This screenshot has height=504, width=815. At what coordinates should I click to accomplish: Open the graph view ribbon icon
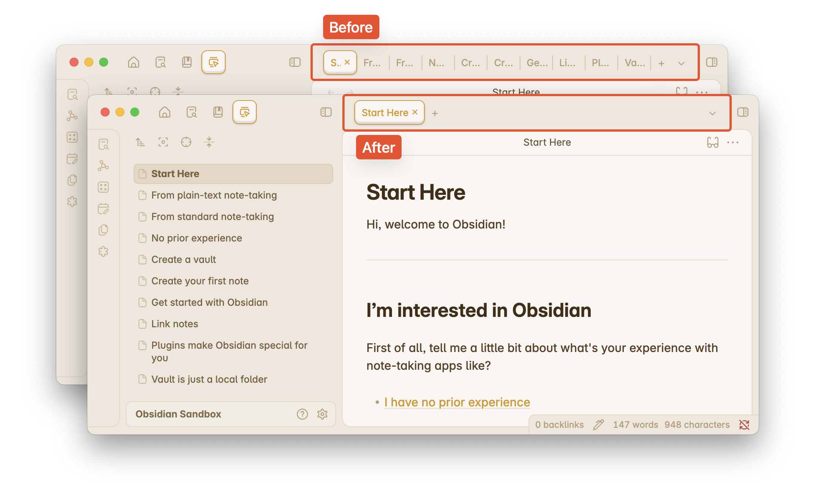103,166
